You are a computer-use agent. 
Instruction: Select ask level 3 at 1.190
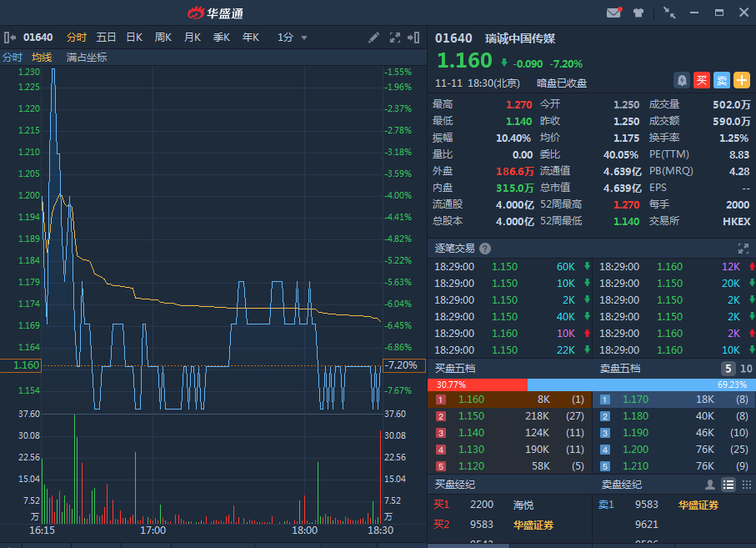tap(674, 433)
